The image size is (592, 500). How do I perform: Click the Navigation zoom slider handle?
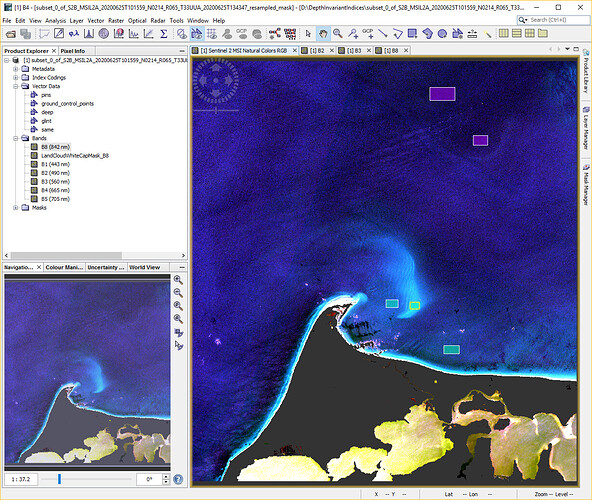point(59,479)
